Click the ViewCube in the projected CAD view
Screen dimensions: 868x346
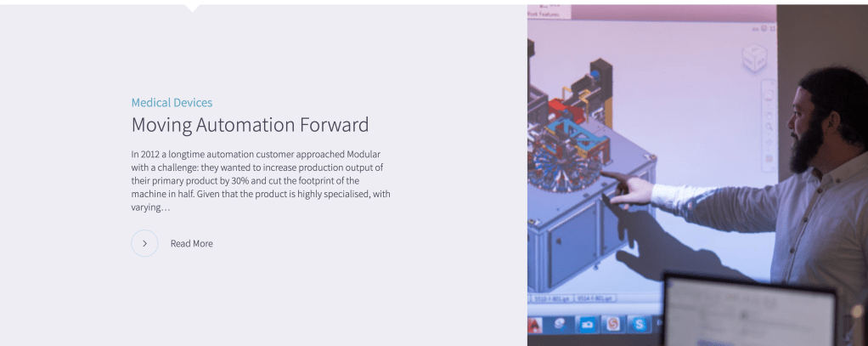pyautogui.click(x=753, y=58)
